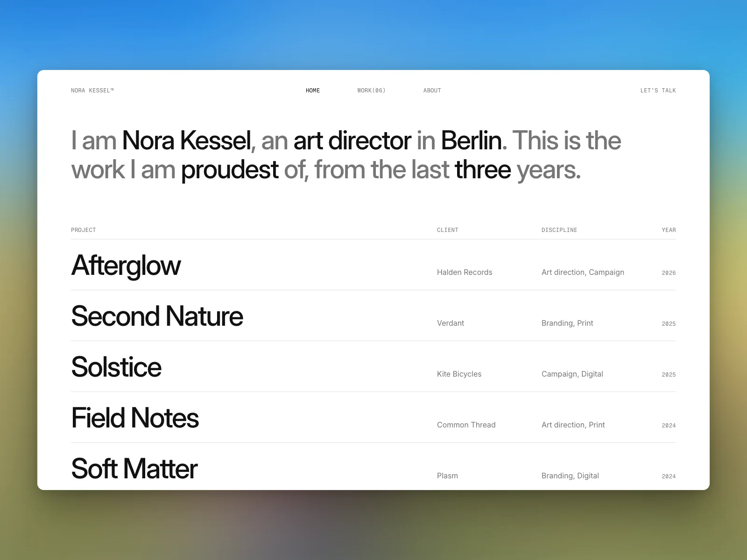Click 'Berlin' in the headline
This screenshot has width=747, height=560.
pyautogui.click(x=472, y=140)
